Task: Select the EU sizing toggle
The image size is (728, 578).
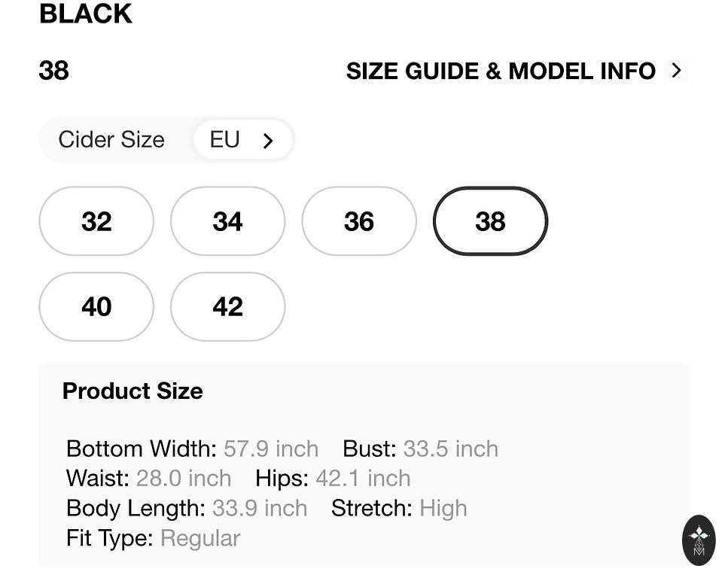Action: pos(225,140)
